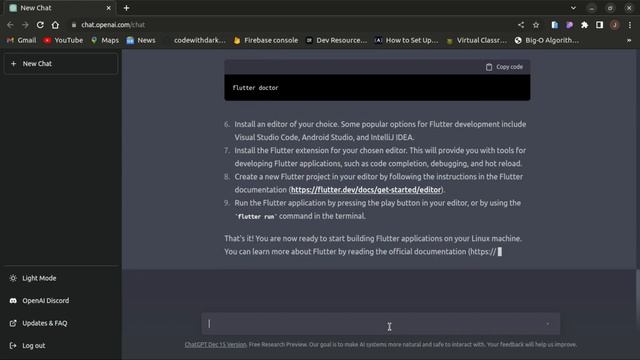Screen dimensions: 640x360
Task: Reload the ChatGPT page
Action: click(x=40, y=25)
